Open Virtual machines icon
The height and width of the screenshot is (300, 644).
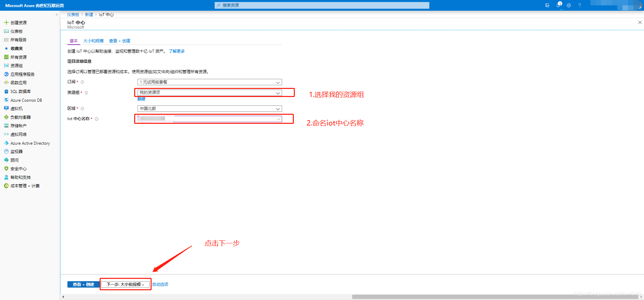tap(6, 108)
